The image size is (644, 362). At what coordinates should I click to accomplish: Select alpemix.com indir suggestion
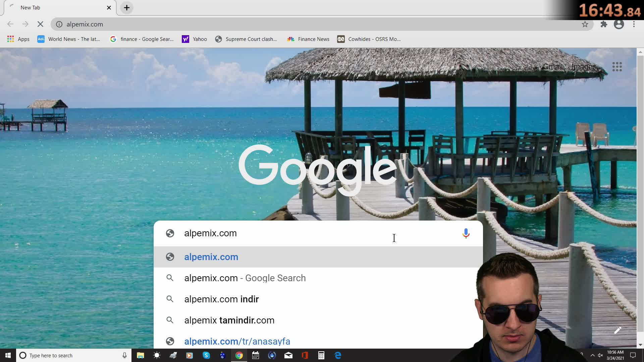click(221, 299)
